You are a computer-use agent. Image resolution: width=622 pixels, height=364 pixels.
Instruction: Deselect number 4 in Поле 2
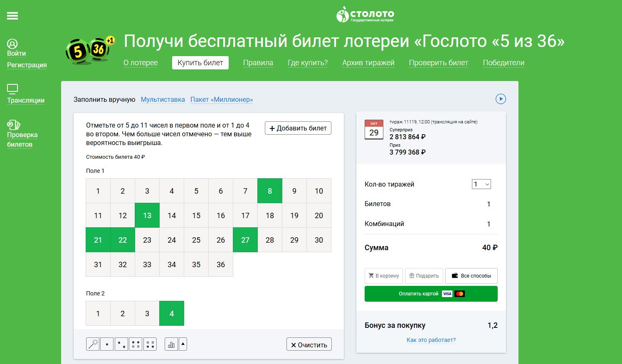(x=172, y=313)
